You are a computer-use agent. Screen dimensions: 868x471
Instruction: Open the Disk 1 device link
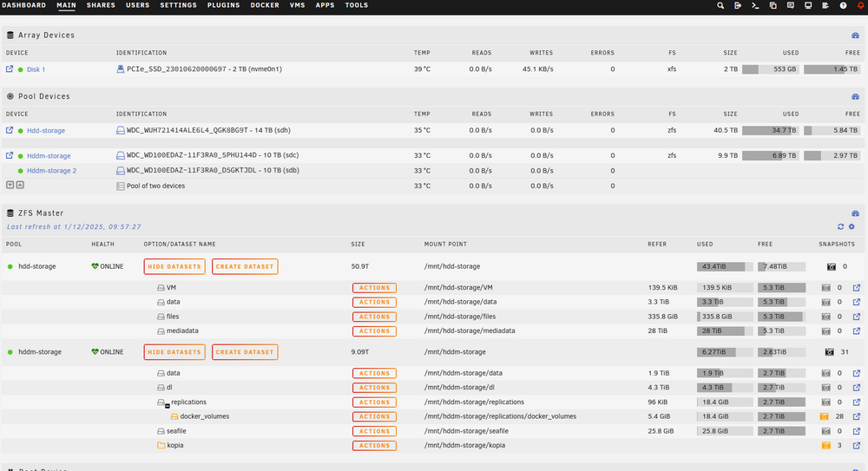[36, 69]
